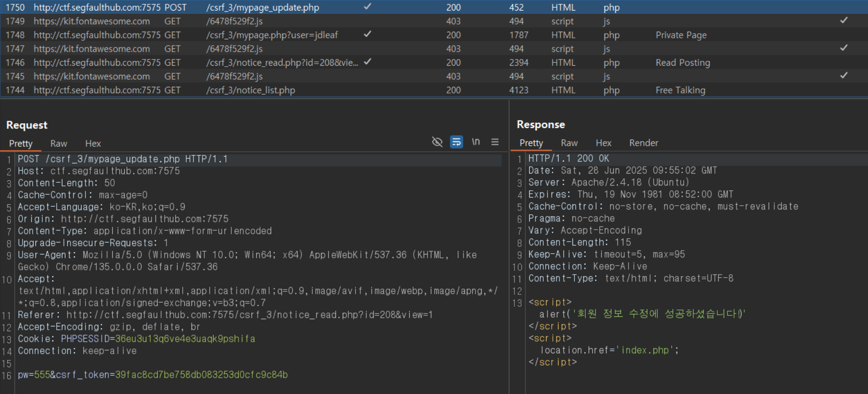Viewport: 868px width, 394px height.
Task: Click the request line POST /csrf_3/mypage_update.php
Action: (x=123, y=159)
